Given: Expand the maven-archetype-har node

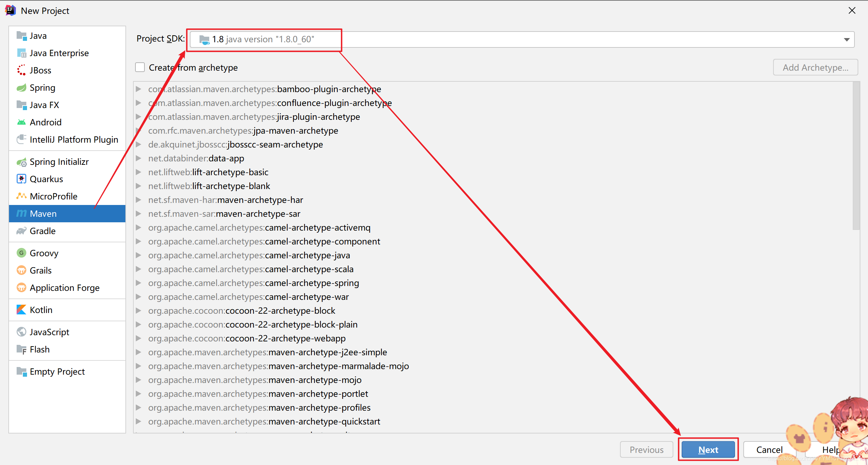Looking at the screenshot, I should pyautogui.click(x=139, y=200).
